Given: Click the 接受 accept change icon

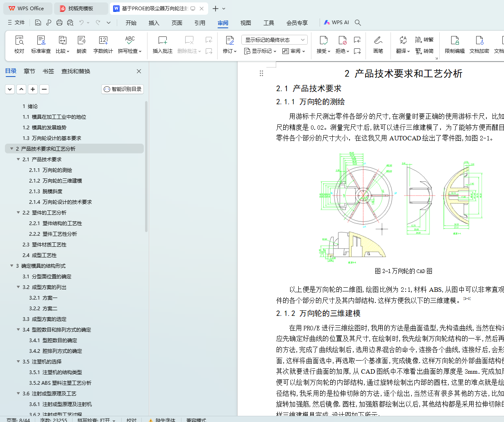Looking at the screenshot, I should pos(323,40).
